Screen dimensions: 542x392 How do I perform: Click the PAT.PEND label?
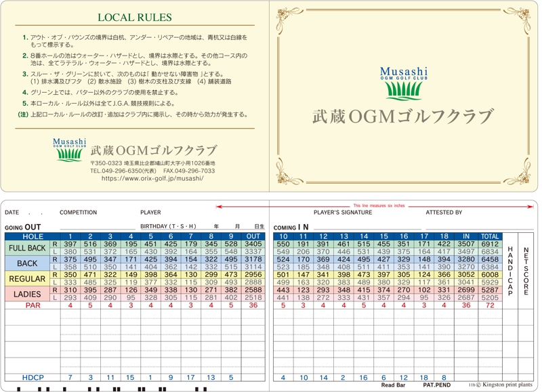pyautogui.click(x=436, y=385)
